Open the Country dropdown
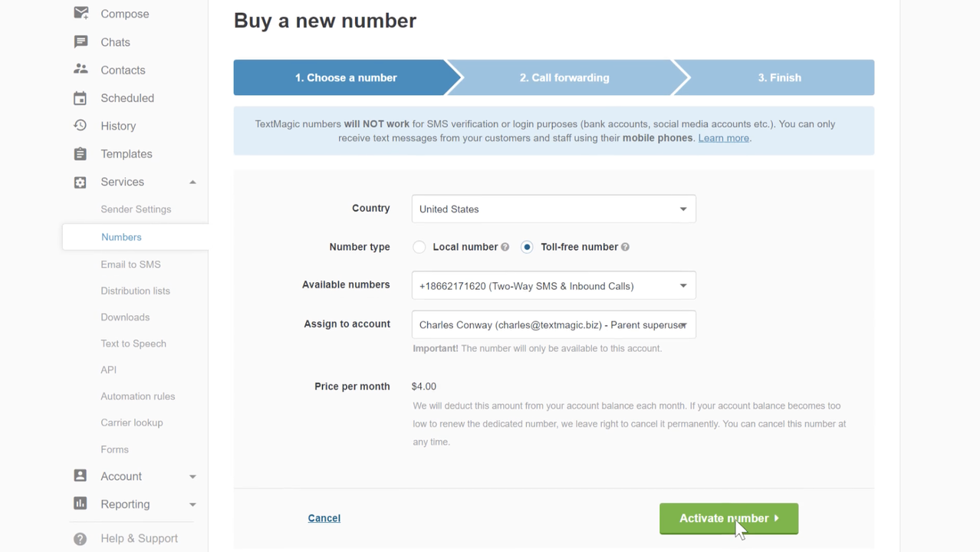This screenshot has width=980, height=552. click(x=553, y=209)
